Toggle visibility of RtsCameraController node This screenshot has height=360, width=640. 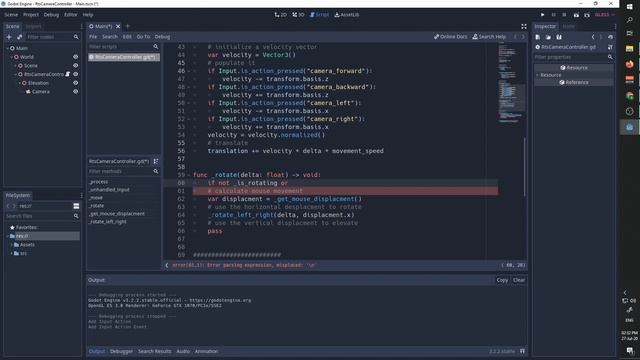point(76,74)
